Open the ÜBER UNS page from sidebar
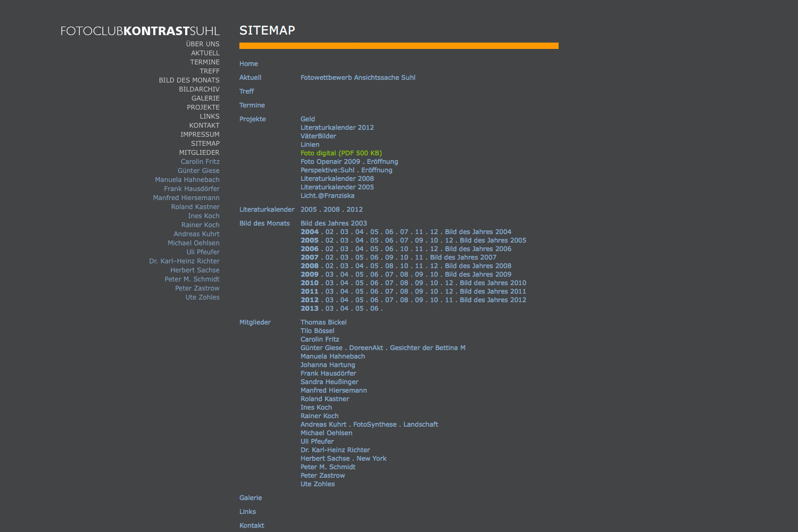Screen dimensions: 798x532 pos(203,44)
